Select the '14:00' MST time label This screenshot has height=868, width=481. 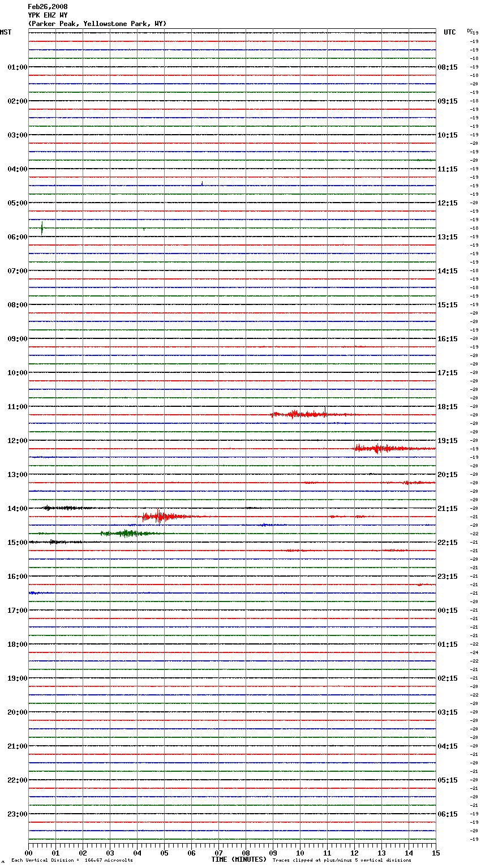point(17,509)
